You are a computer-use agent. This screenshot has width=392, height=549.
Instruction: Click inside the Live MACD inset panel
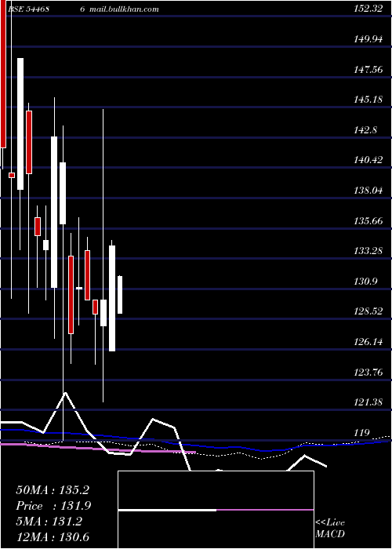216,510
